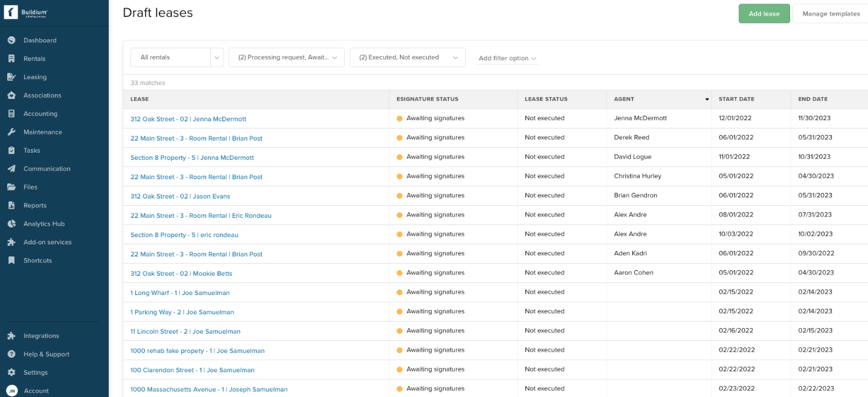Screen dimensions: 868x397
Task: Open the Executed, Not executed filter dropdown
Action: click(x=407, y=57)
